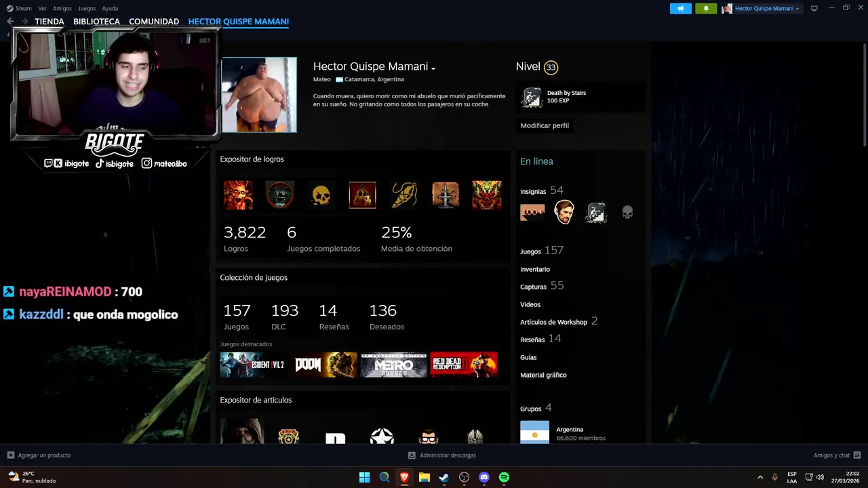Go to the BIBLIOTECA tab
Image resolution: width=868 pixels, height=488 pixels.
96,22
